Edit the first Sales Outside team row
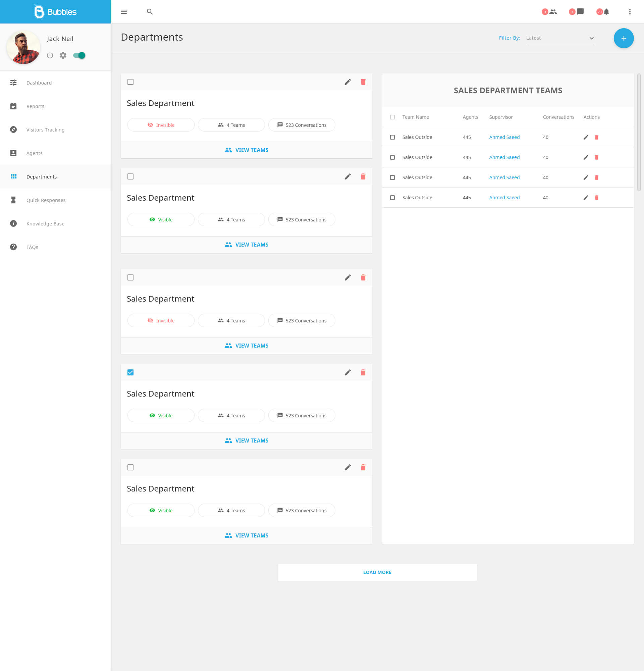Image resolution: width=644 pixels, height=671 pixels. [x=586, y=137]
